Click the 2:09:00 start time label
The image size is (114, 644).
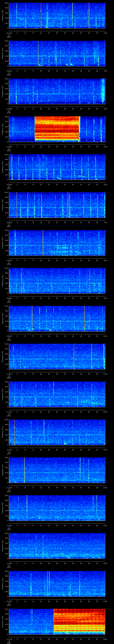point(9,336)
